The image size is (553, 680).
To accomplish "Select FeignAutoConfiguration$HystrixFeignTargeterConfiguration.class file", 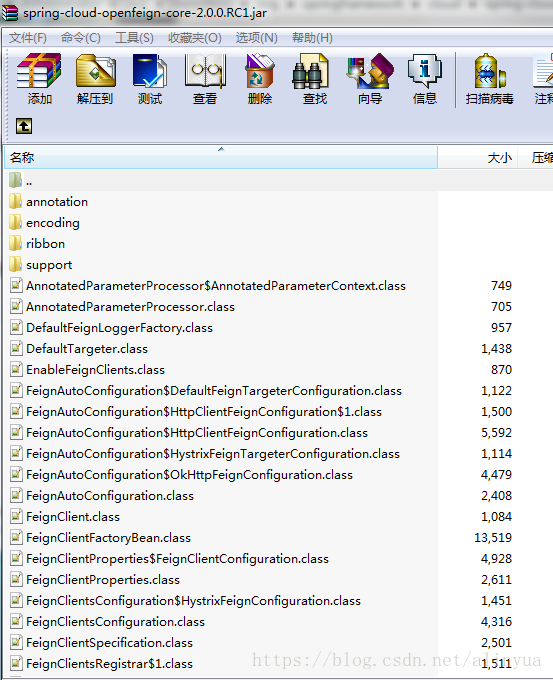I will 213,454.
